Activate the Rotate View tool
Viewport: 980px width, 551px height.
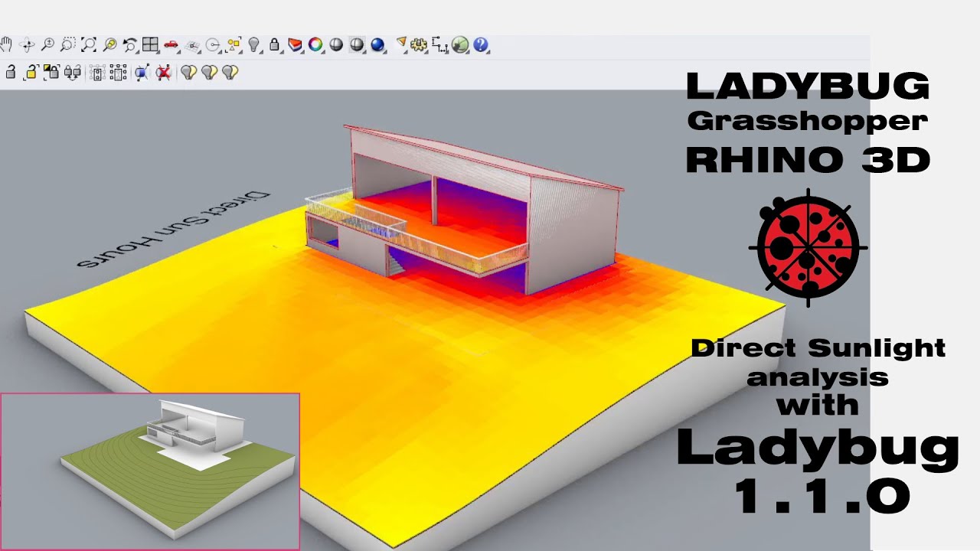pos(27,44)
